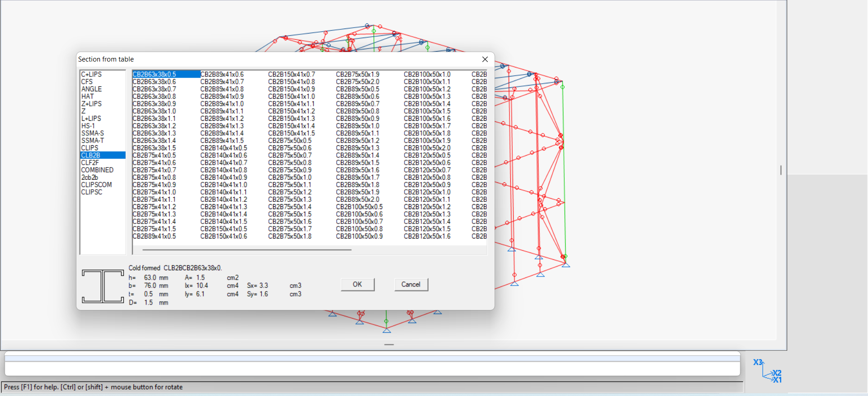868x396 pixels.
Task: Select section CB2B150x41x0.5
Action: click(x=224, y=229)
